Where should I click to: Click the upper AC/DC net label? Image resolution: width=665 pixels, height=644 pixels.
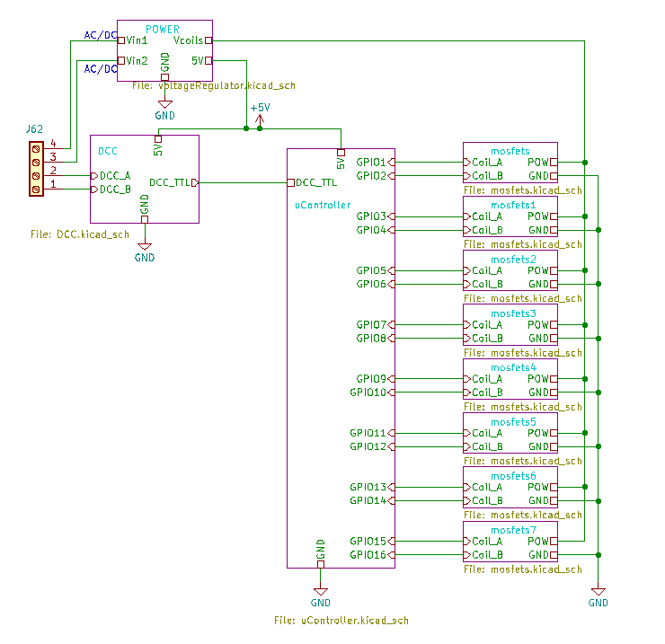[101, 35]
